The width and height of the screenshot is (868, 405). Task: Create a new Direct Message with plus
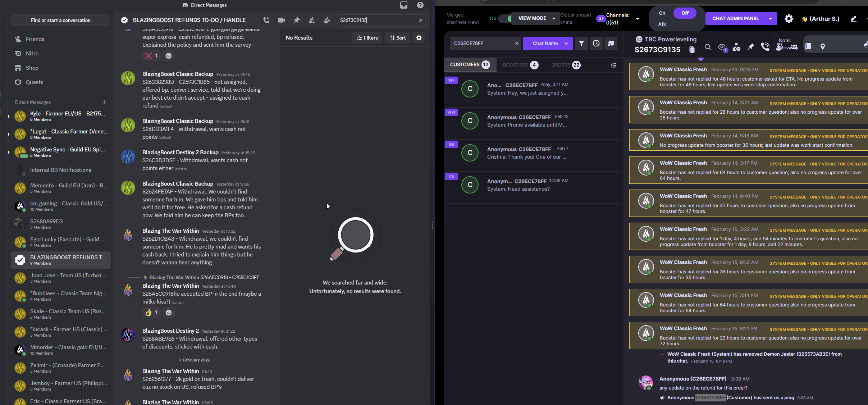104,102
